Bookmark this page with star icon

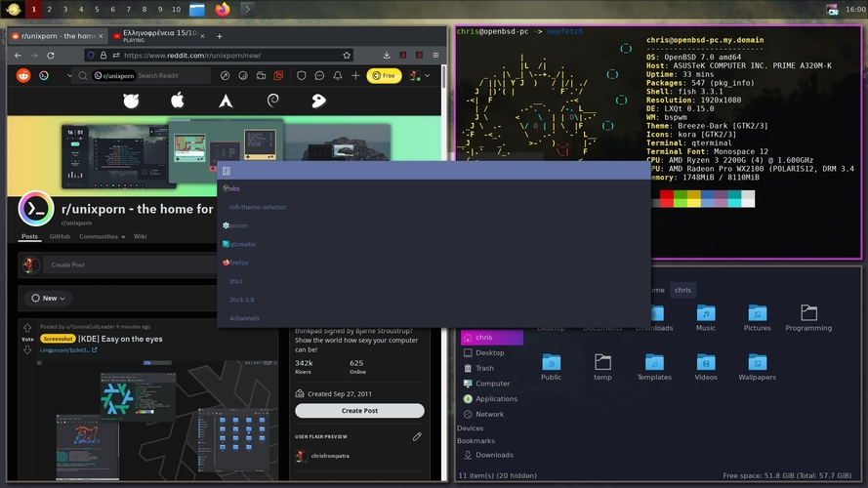[x=347, y=56]
